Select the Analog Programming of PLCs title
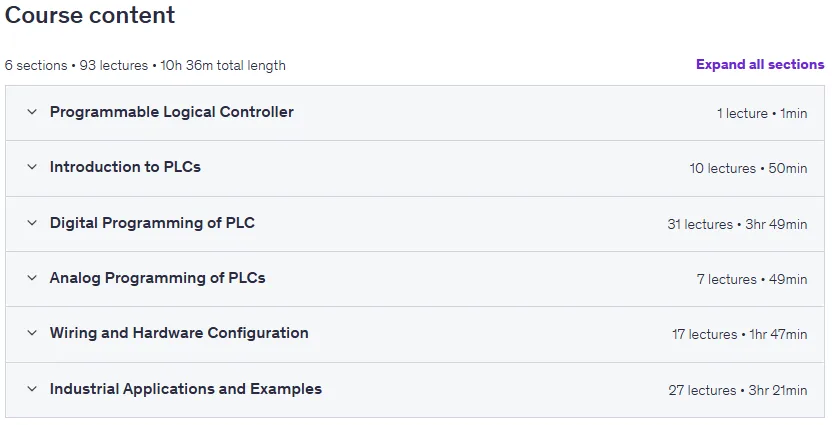This screenshot has height=425, width=832. [x=158, y=278]
